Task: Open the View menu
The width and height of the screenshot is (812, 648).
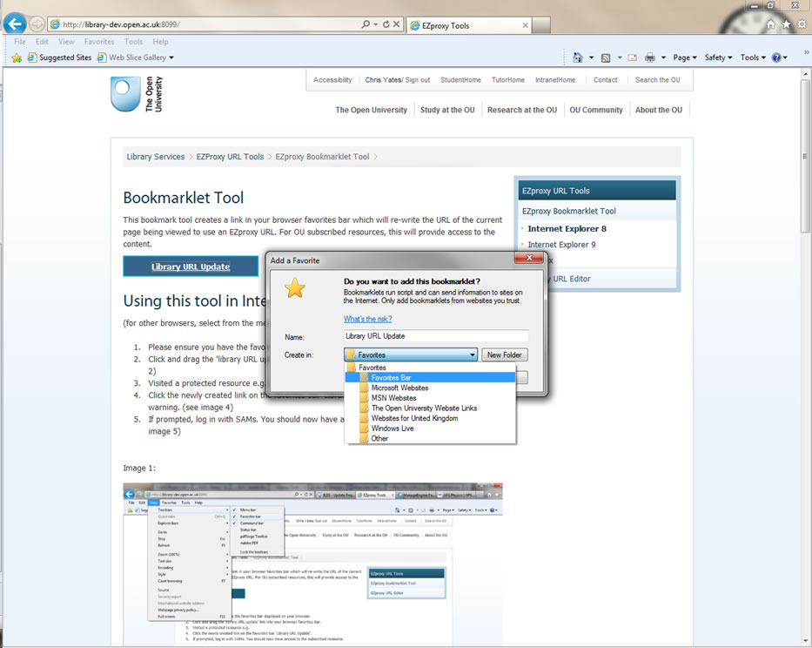Action: [x=66, y=42]
